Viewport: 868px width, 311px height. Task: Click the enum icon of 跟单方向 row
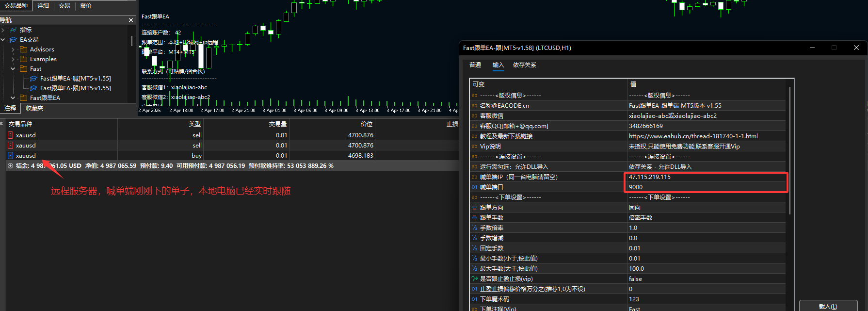475,208
